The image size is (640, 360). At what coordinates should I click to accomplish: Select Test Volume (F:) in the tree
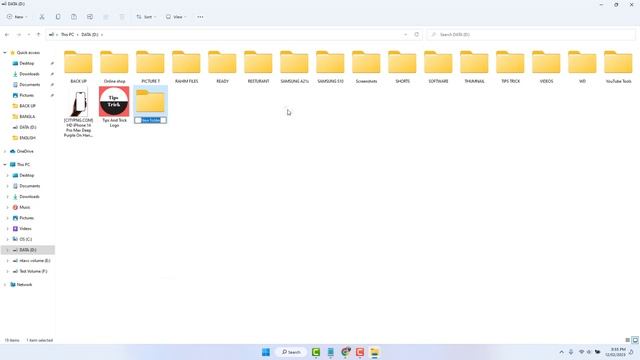(33, 271)
